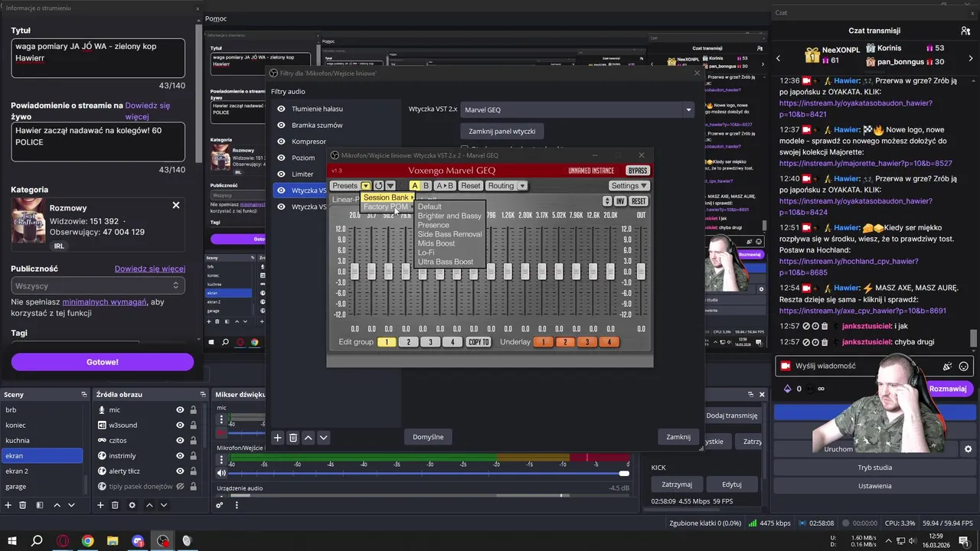
Task: Click the 20.0K band slider handle
Action: (610, 272)
